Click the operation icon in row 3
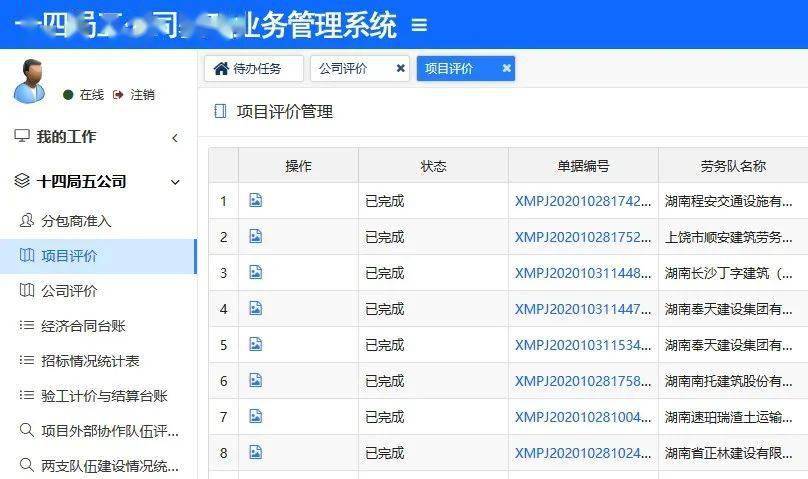 255,273
